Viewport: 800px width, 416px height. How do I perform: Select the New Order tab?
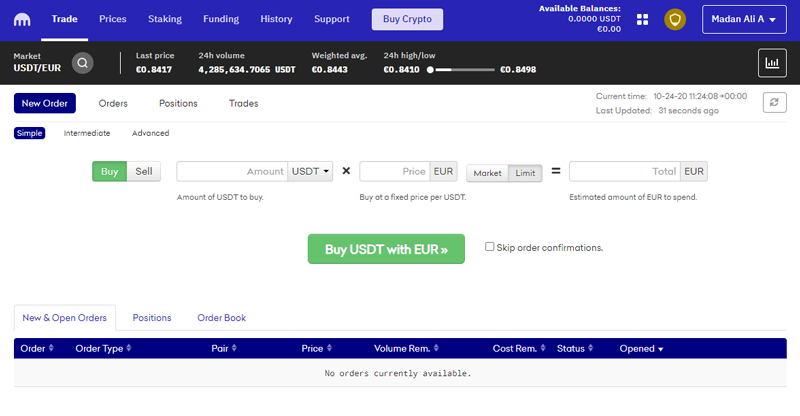pos(45,103)
